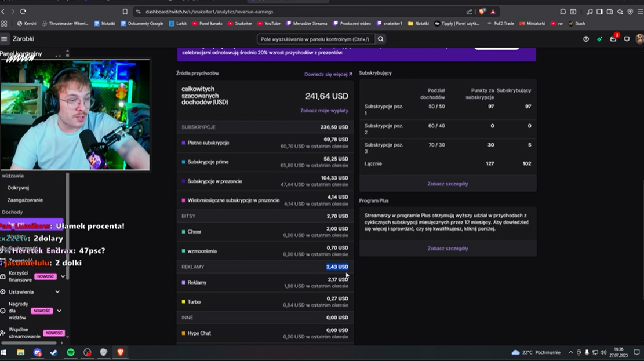Screen dimensions: 644x361
Task: Expand the Korzyści finansowe sidebar section
Action: (x=63, y=276)
